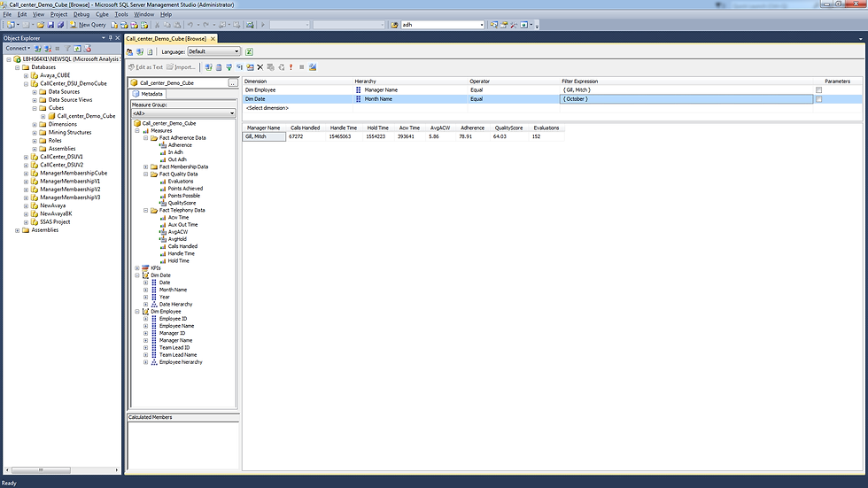Open the Connect dropdown in Object Explorer
The height and width of the screenshot is (488, 868).
tap(19, 48)
